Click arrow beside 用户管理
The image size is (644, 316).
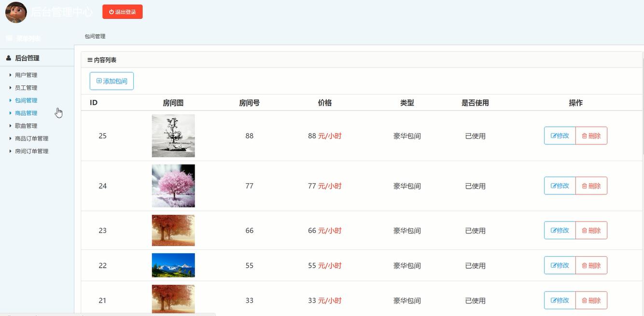click(x=10, y=75)
